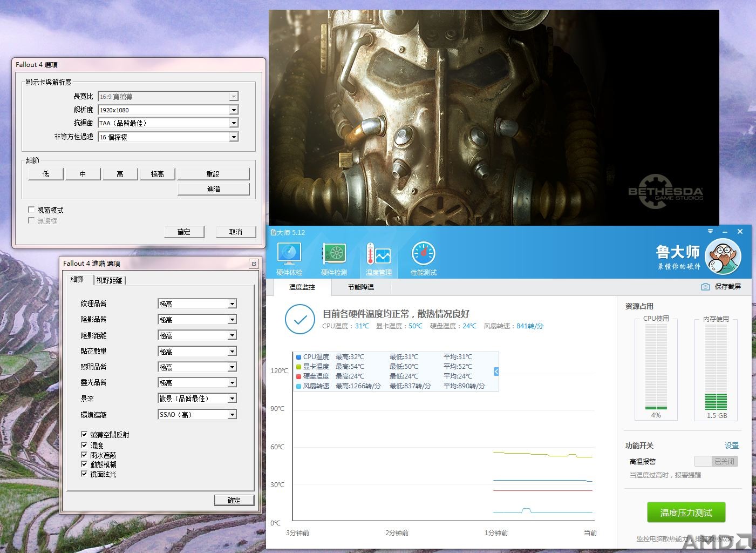Expand the 陰影品質 shadow quality dropdown
This screenshot has width=756, height=553.
pos(197,320)
